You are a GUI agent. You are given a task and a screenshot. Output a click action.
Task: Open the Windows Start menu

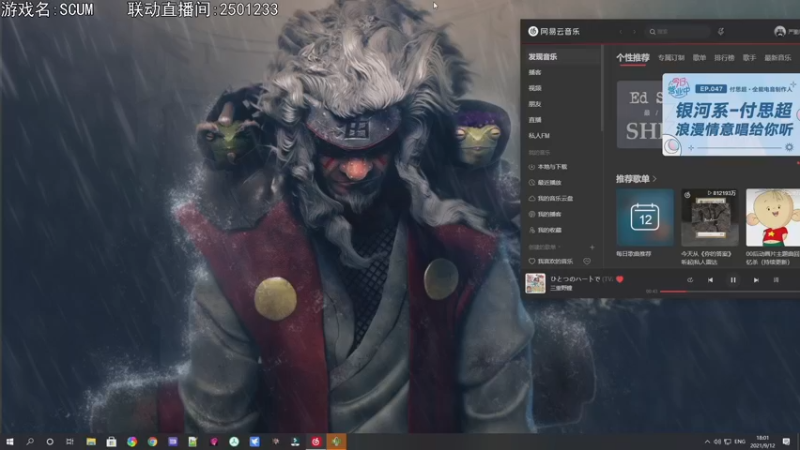click(x=9, y=442)
